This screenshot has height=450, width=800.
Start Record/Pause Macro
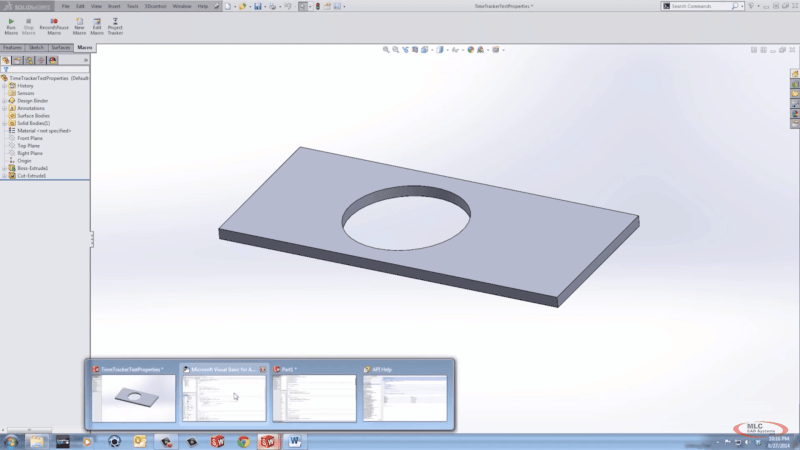click(x=54, y=26)
